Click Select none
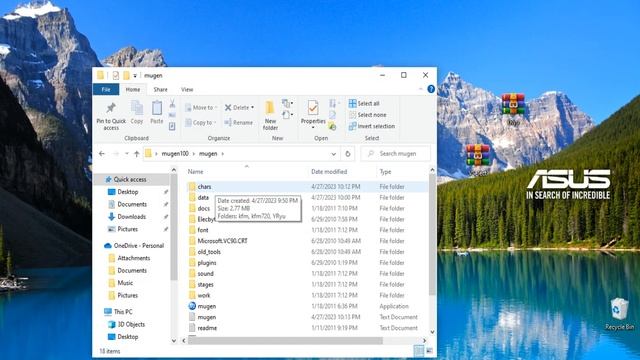640x360 pixels. (x=367, y=115)
